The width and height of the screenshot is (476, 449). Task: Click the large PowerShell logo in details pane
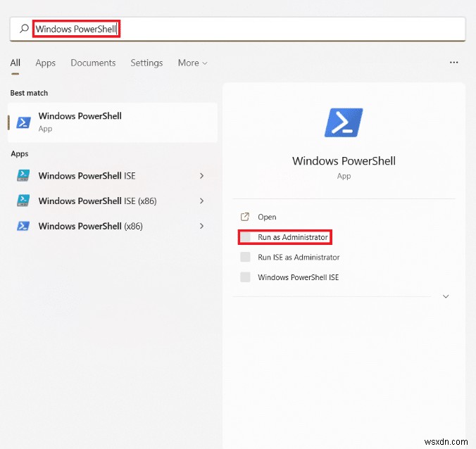point(344,122)
